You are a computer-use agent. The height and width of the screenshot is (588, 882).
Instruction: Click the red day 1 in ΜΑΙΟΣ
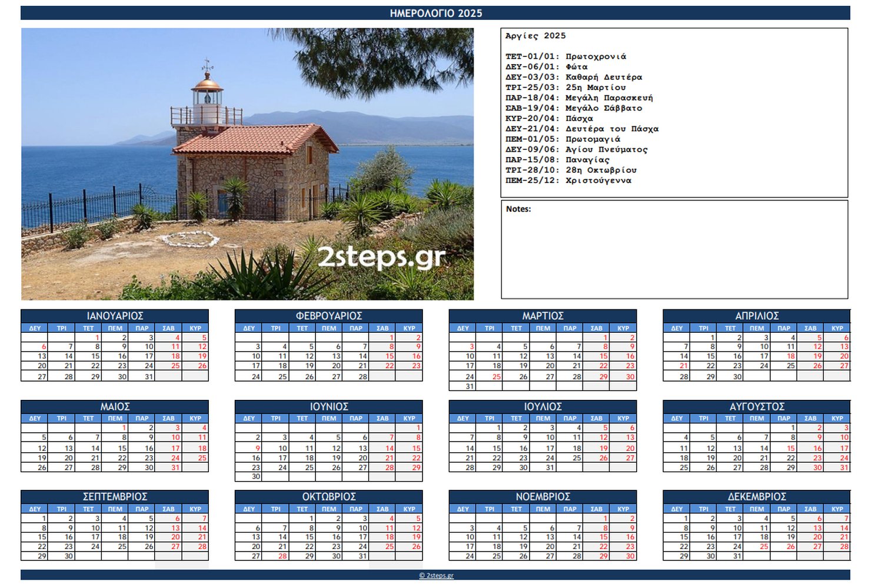click(115, 428)
